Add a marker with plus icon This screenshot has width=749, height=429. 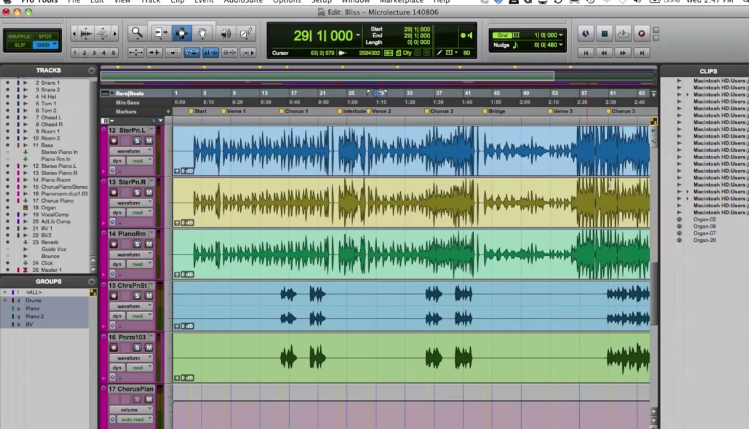coord(168,111)
